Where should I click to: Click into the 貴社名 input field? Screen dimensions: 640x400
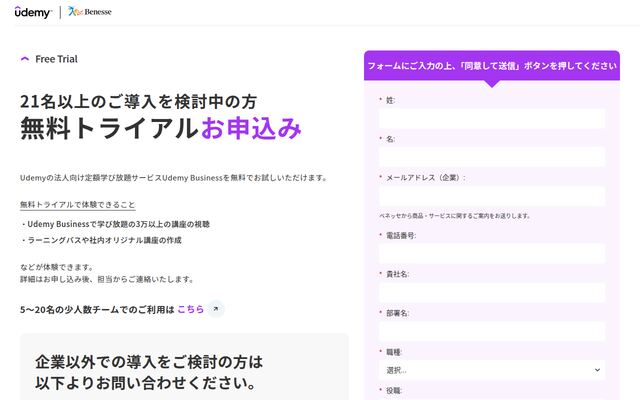(492, 293)
